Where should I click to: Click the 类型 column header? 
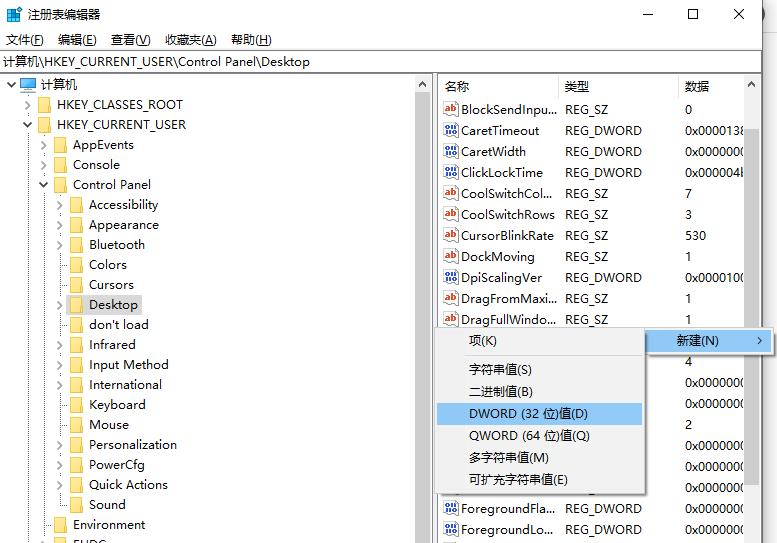click(577, 87)
